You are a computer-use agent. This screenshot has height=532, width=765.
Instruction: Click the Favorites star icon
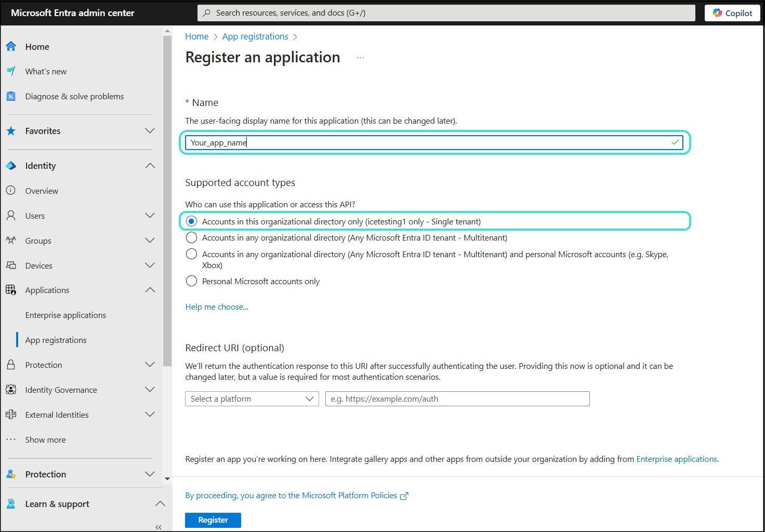tap(11, 131)
